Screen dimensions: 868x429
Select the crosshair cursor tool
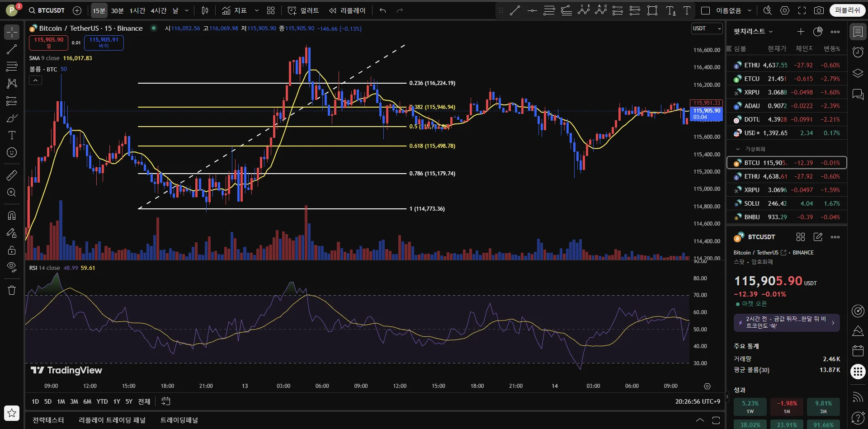tap(12, 32)
